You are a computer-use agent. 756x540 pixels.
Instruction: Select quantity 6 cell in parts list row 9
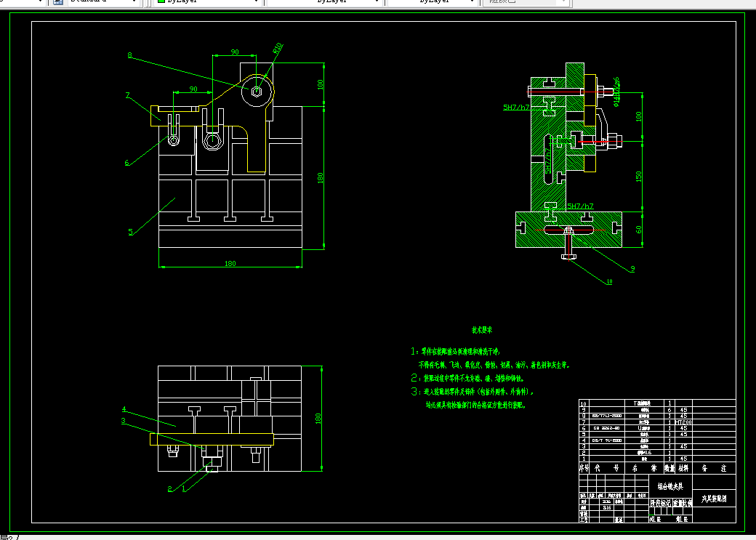point(669,410)
